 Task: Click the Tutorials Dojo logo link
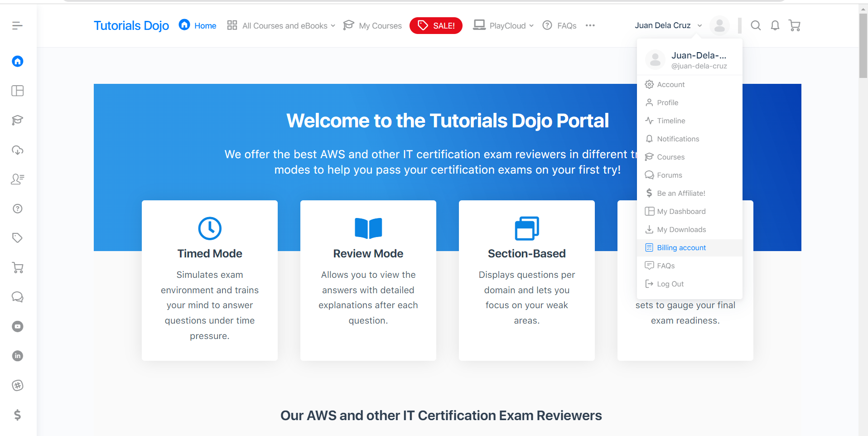click(x=131, y=26)
